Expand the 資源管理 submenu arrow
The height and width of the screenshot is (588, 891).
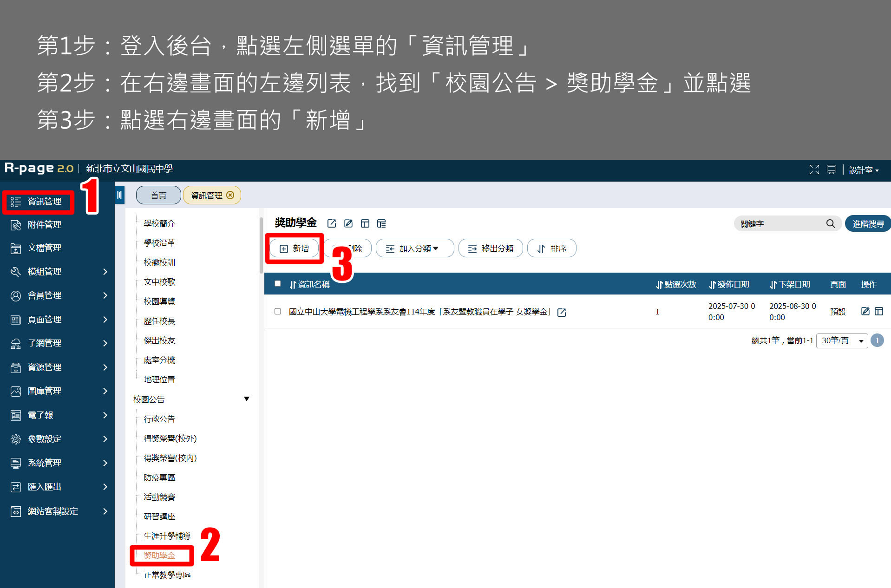[x=105, y=367]
